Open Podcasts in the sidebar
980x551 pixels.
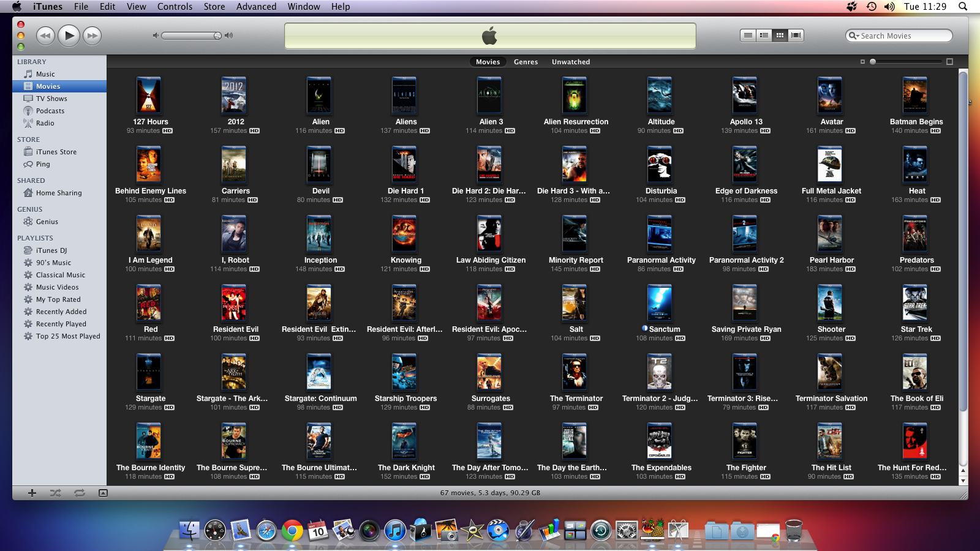[59, 111]
